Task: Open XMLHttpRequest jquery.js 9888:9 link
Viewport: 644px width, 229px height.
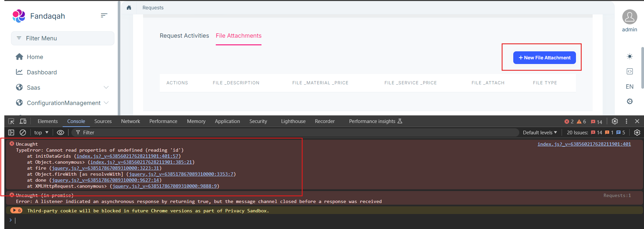Action: (x=165, y=186)
